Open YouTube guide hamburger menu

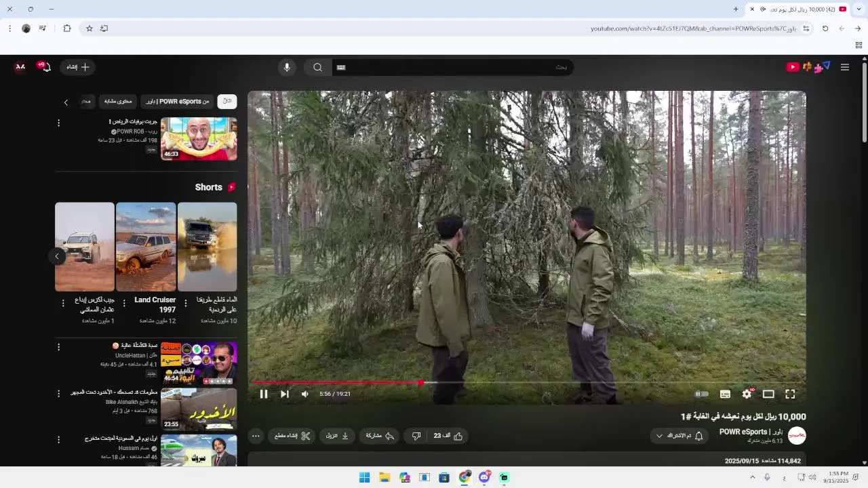point(845,67)
